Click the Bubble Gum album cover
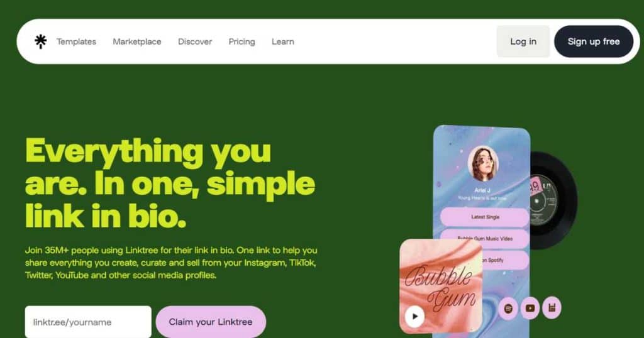 coord(441,286)
